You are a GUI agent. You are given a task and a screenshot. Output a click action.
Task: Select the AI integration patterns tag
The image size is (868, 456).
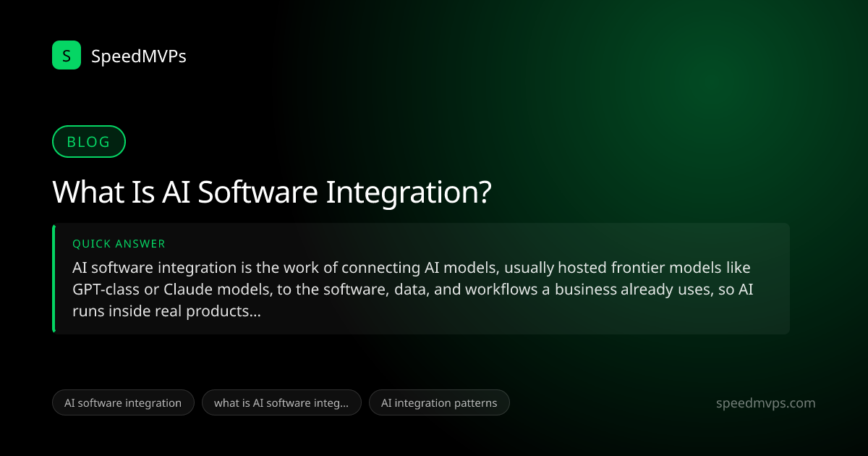439,402
